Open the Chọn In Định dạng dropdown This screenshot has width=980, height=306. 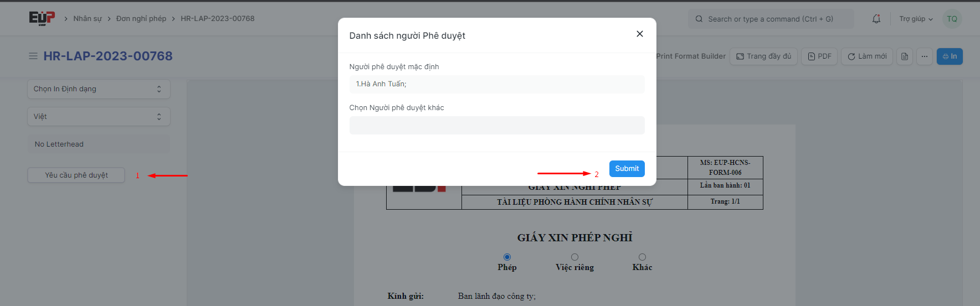pos(99,89)
